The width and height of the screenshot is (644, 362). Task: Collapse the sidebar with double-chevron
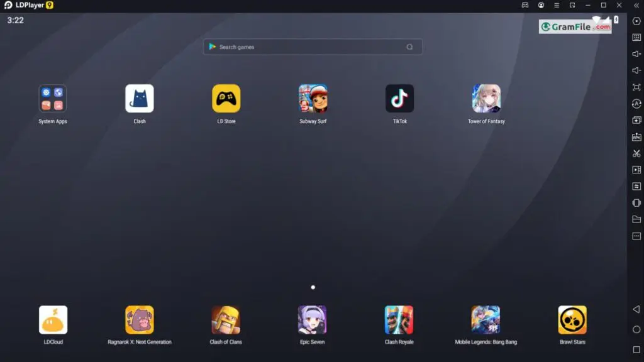tap(636, 5)
